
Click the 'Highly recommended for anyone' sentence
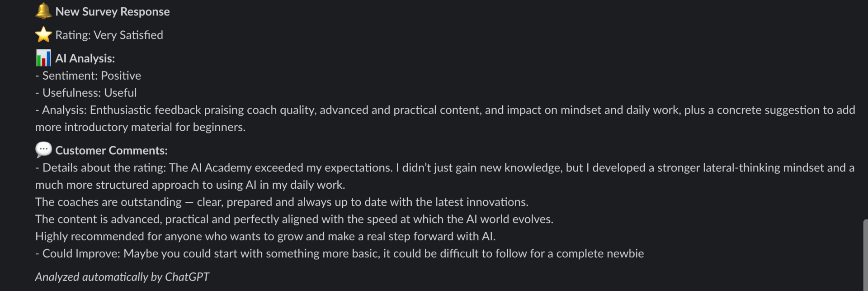[265, 236]
